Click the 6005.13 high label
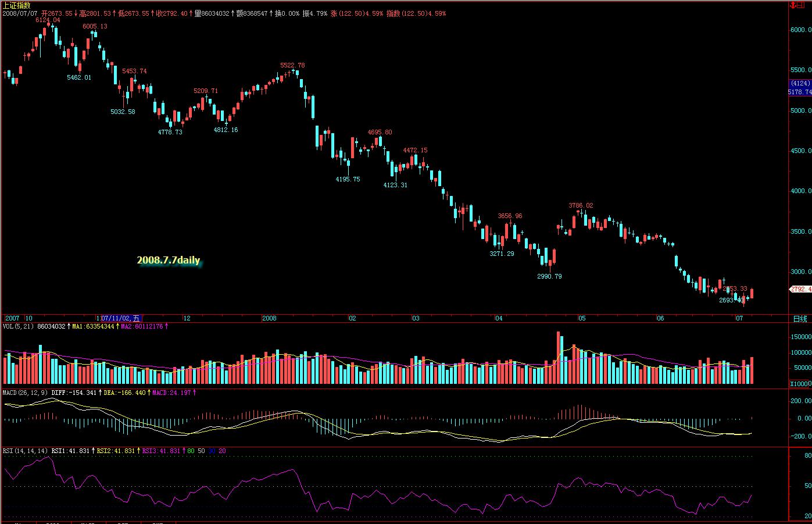The height and width of the screenshot is (524, 812). click(x=95, y=26)
